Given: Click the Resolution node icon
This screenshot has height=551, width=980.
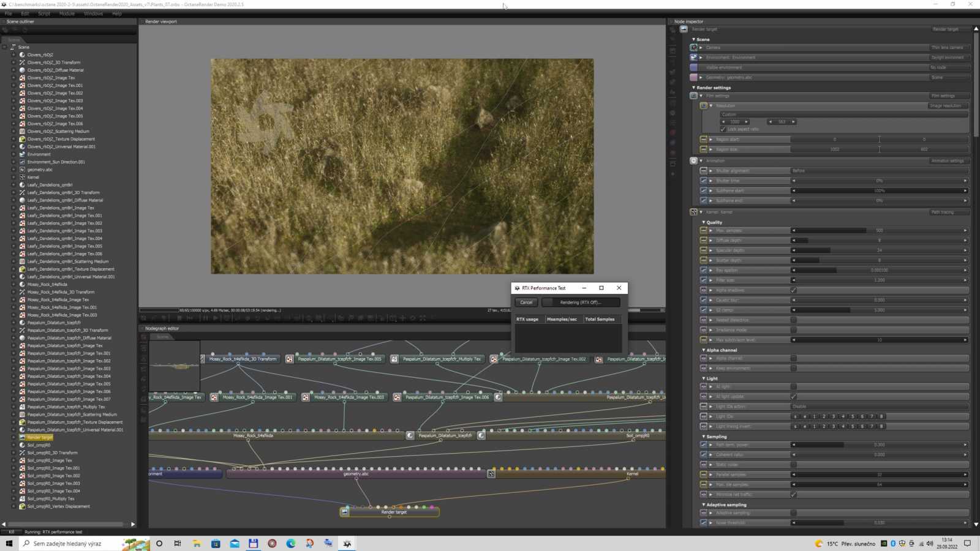Looking at the screenshot, I should pos(703,106).
